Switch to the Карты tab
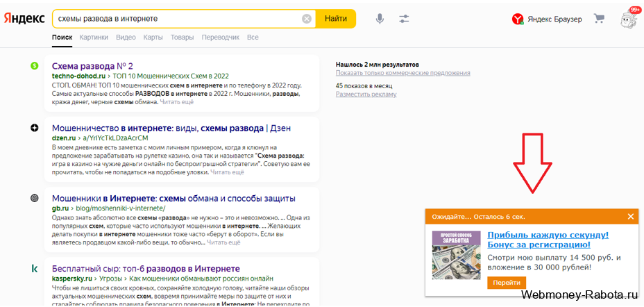The width and height of the screenshot is (644, 307). 153,38
